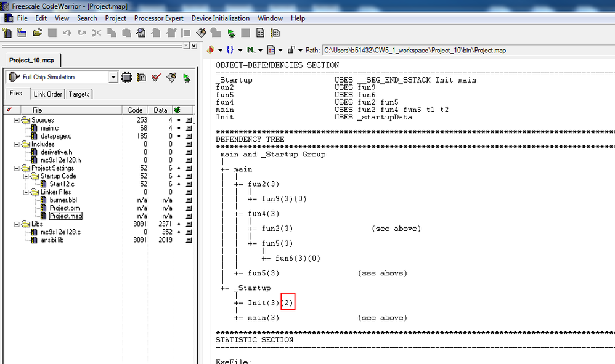Click the Create New Project icon
Viewport: 615px width, 364px height.
point(22,33)
